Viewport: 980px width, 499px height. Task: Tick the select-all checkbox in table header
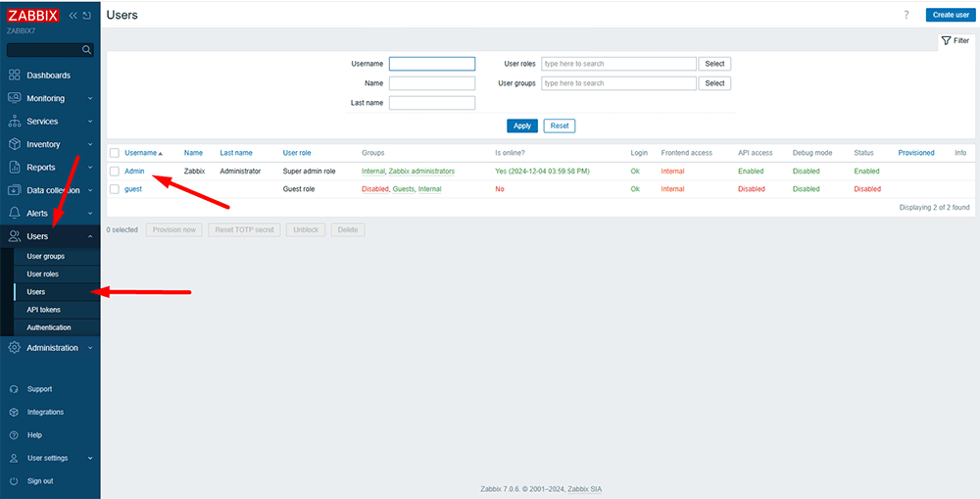pos(115,153)
